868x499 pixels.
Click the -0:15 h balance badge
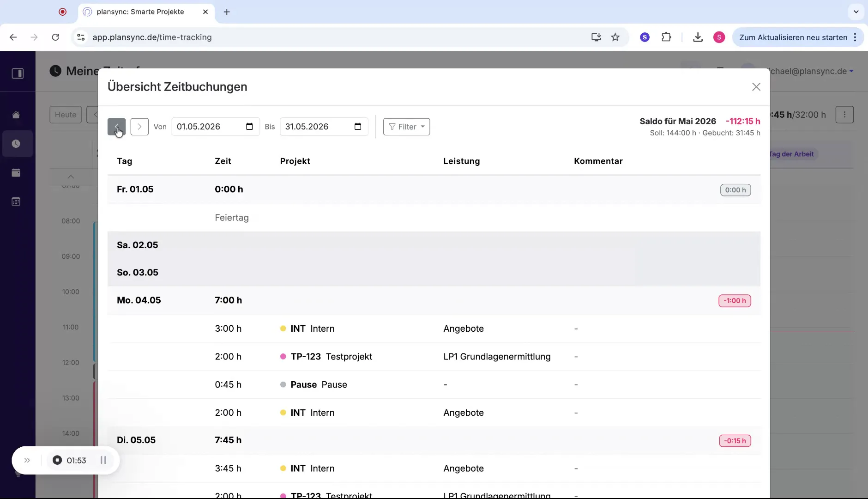pos(735,441)
